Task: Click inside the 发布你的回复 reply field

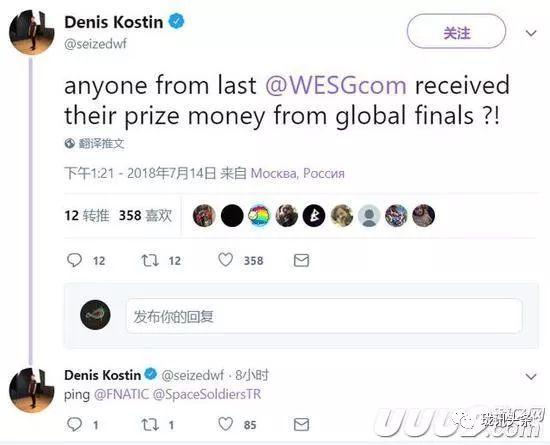Action: (324, 316)
